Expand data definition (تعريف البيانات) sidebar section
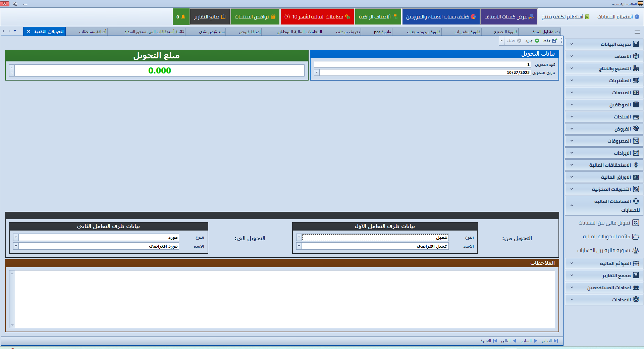 pyautogui.click(x=604, y=44)
